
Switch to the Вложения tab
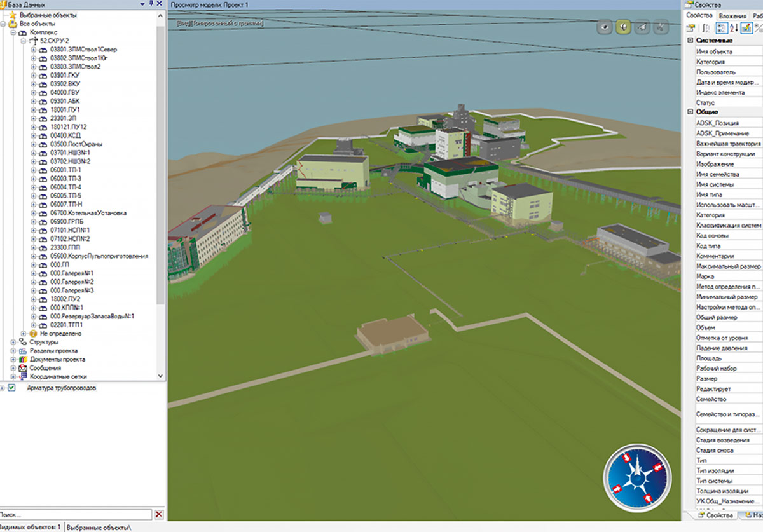[732, 15]
